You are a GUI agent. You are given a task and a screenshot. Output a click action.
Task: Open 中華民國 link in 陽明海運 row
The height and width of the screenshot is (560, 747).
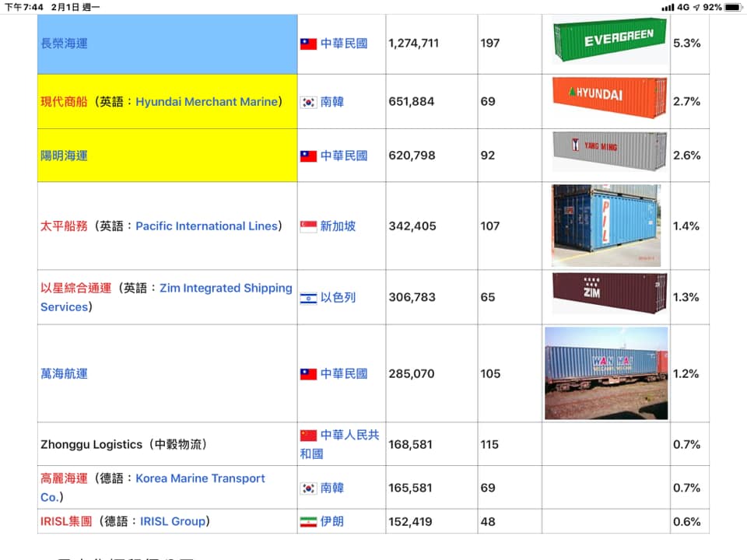pyautogui.click(x=343, y=156)
